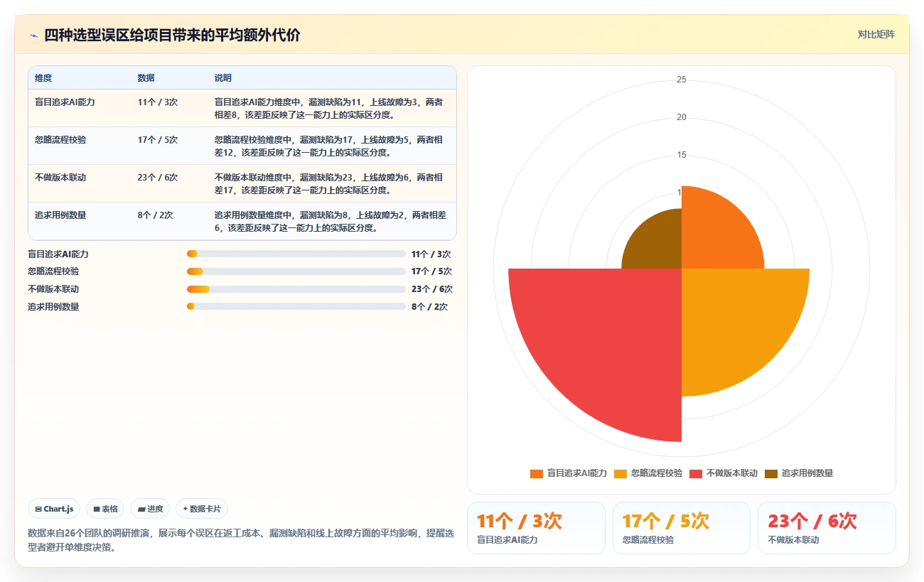The height and width of the screenshot is (582, 924).
Task: Toggle the 不做版本联动 legend item
Action: (724, 473)
